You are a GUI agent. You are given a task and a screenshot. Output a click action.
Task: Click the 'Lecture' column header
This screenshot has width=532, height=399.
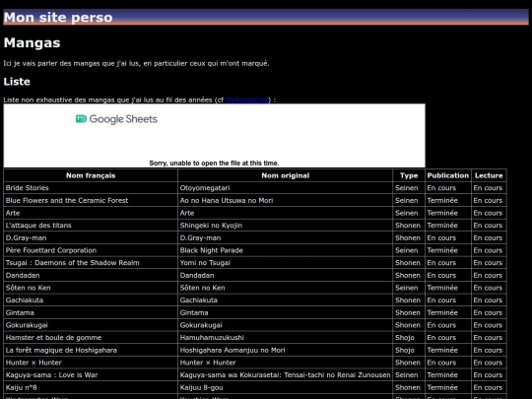489,175
